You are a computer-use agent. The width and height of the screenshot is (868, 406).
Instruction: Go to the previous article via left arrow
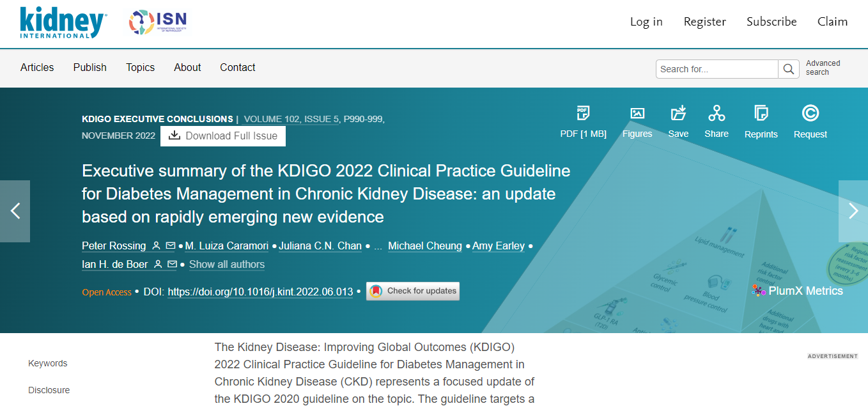pyautogui.click(x=15, y=211)
